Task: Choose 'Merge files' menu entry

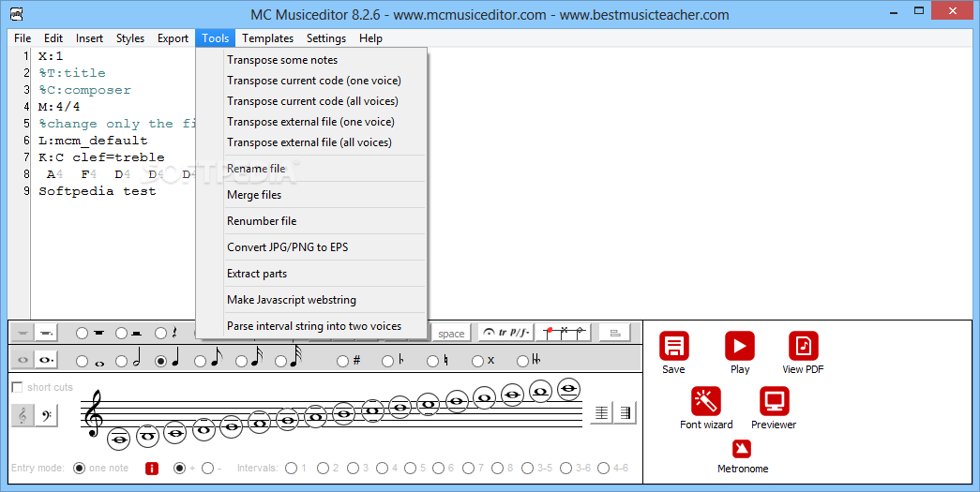Action: pos(311,195)
